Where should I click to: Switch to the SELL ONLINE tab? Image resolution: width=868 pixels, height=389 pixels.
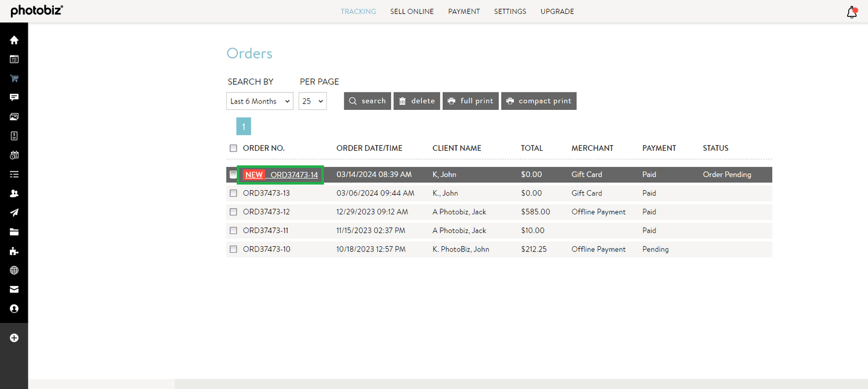(412, 11)
